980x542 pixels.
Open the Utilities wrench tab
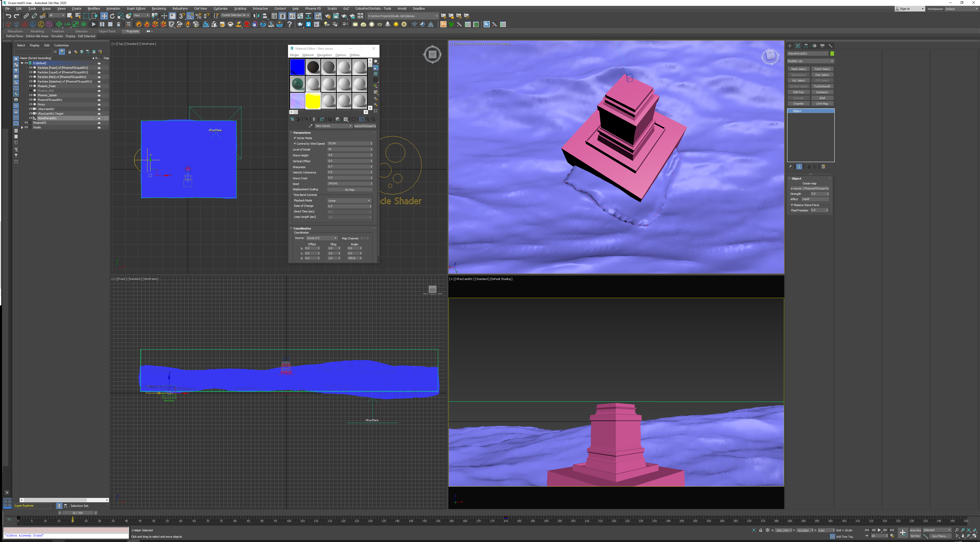831,46
